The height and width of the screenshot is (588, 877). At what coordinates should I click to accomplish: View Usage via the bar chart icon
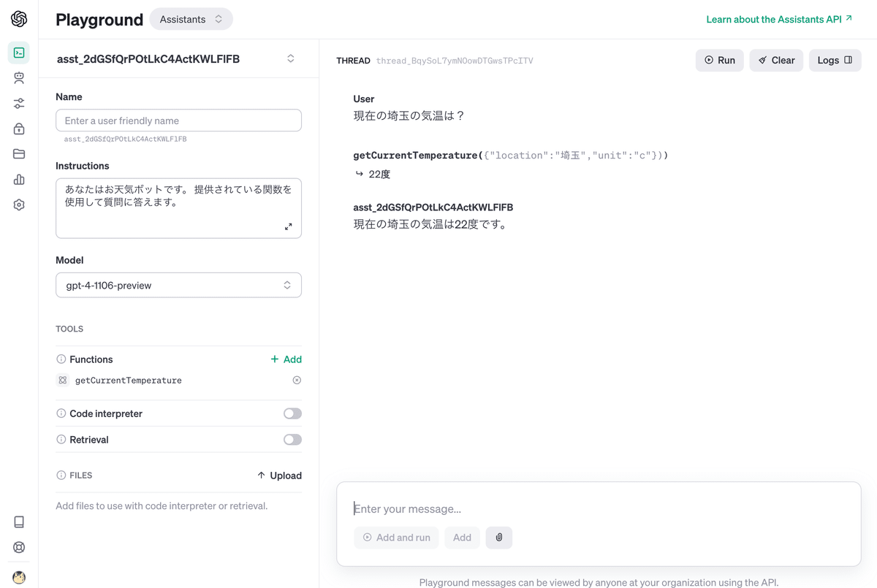point(18,179)
